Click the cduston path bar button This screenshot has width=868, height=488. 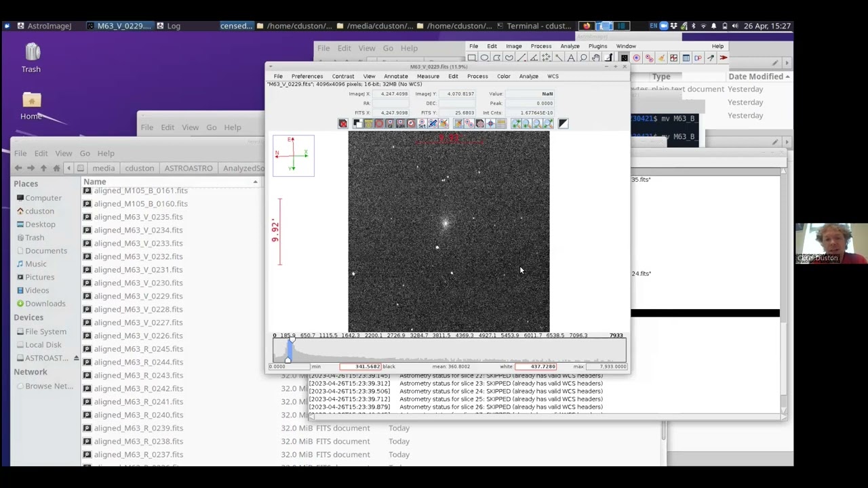click(x=139, y=168)
